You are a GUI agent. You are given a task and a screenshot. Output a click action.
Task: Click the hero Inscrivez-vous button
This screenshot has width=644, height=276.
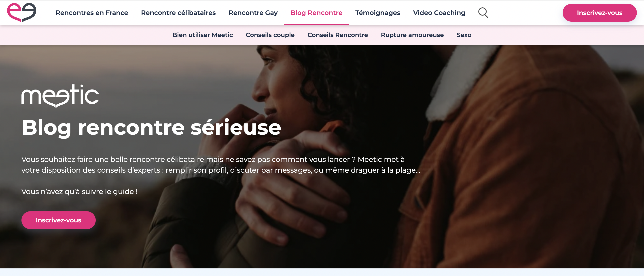pos(59,220)
